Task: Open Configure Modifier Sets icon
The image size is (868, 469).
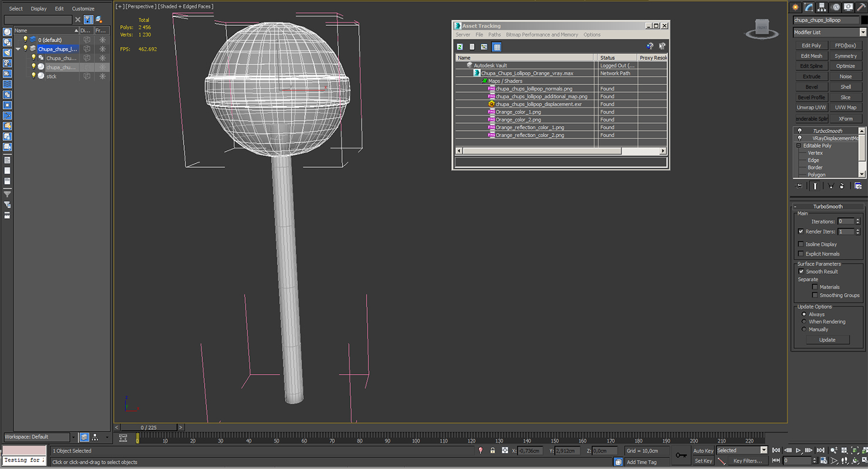Action: point(858,186)
